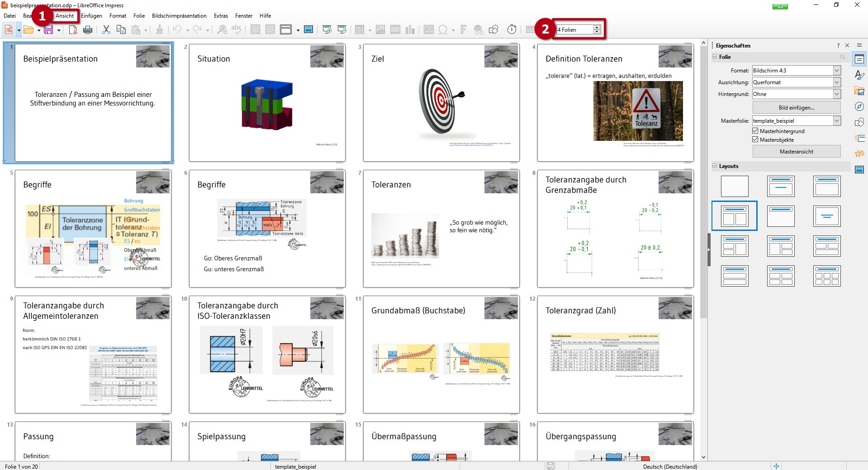
Task: Expand the Ausrichtung Querformat dropdown
Action: click(836, 82)
